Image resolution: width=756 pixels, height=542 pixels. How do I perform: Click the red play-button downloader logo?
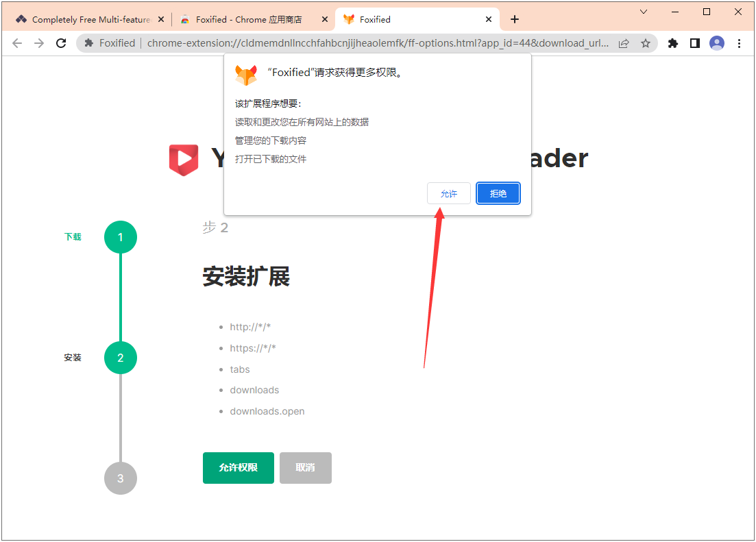[x=184, y=160]
